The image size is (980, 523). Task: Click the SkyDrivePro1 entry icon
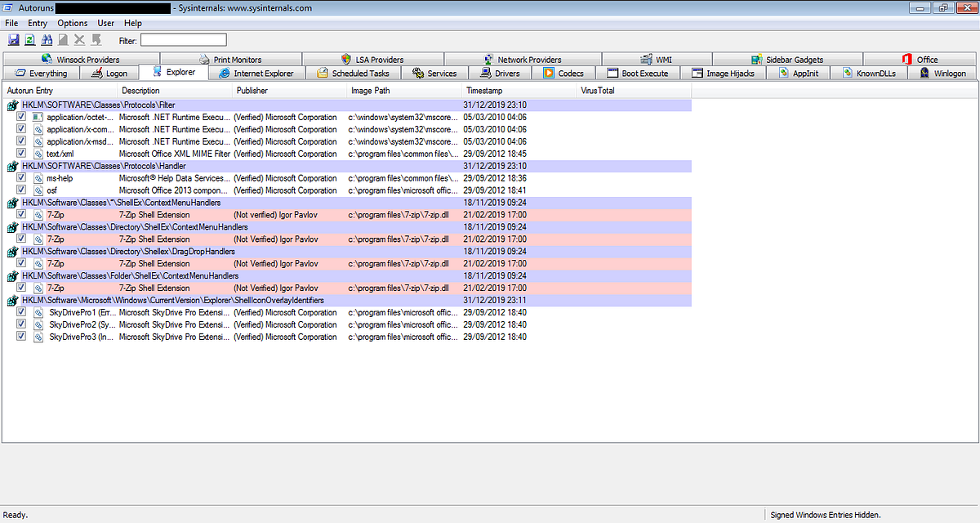pyautogui.click(x=38, y=311)
